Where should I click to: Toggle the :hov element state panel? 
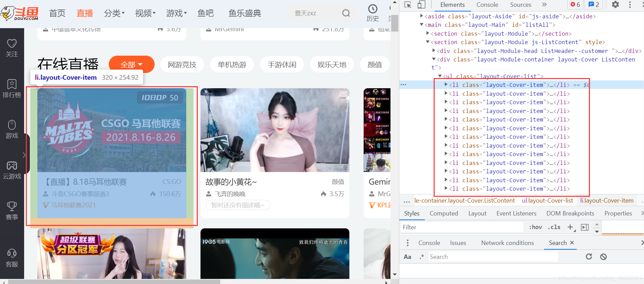(x=535, y=227)
